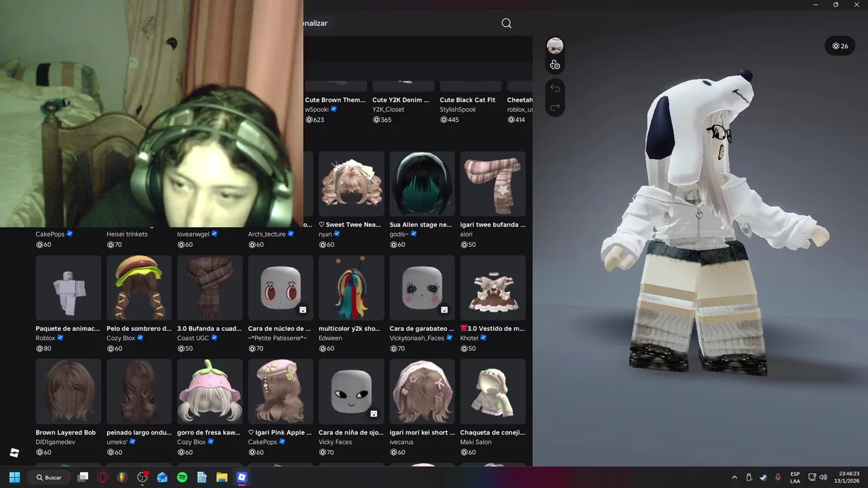Open creator Vicky Faces link
Image resolution: width=868 pixels, height=488 pixels.
tap(336, 442)
